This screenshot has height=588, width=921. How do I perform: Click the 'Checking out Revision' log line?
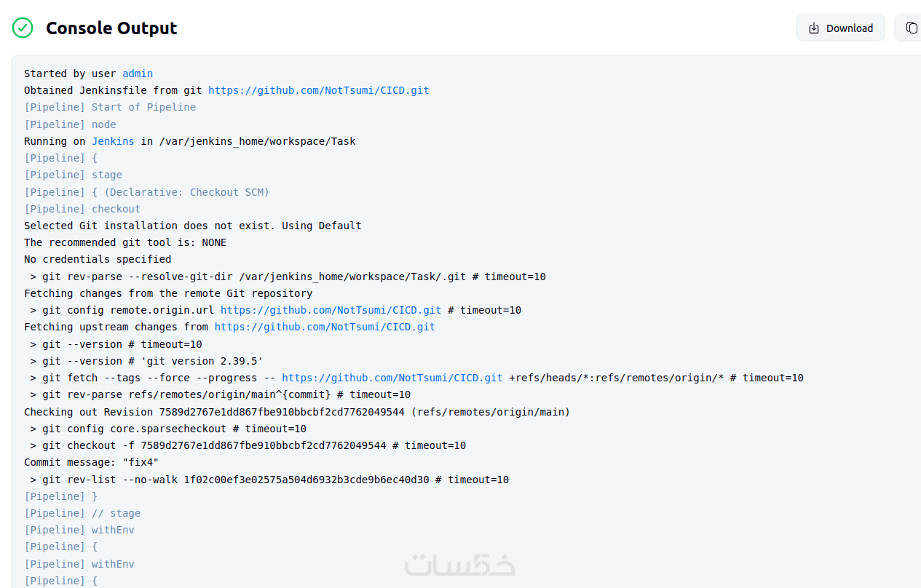point(296,412)
